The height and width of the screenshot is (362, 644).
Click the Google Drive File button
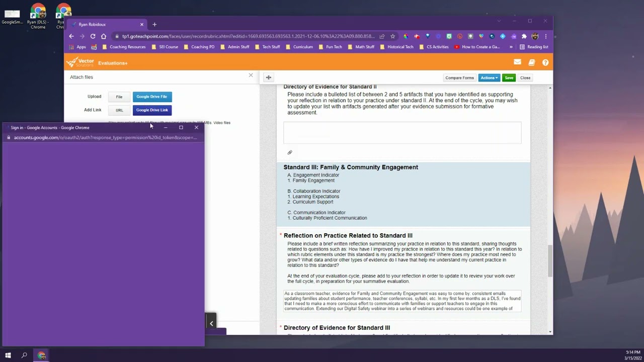click(152, 97)
